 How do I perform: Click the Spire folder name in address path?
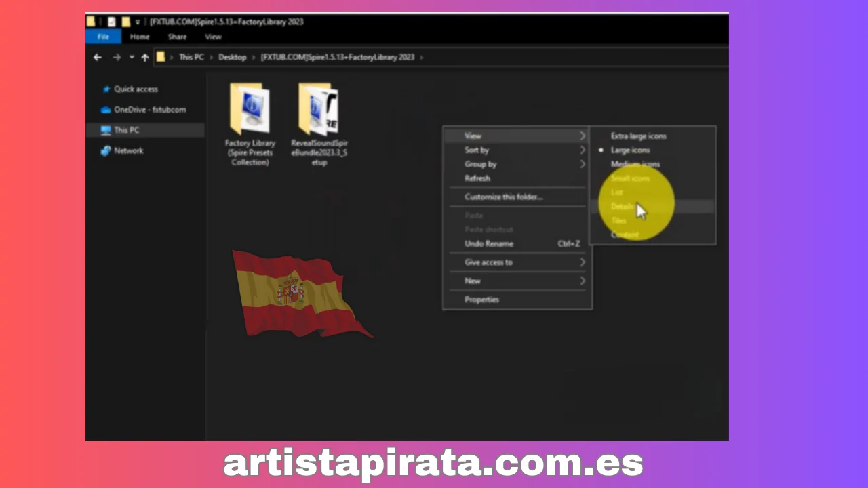(x=338, y=58)
